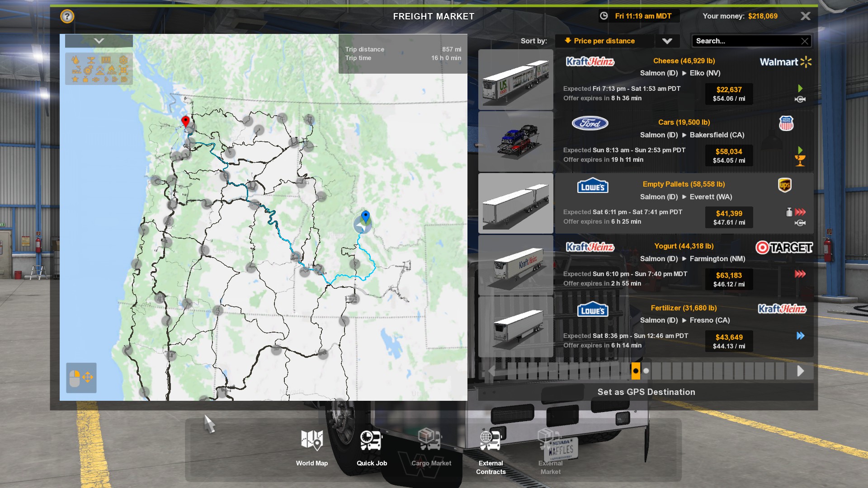Toggle the heavy weight map filter
Image resolution: width=868 pixels, height=488 pixels.
click(x=85, y=79)
